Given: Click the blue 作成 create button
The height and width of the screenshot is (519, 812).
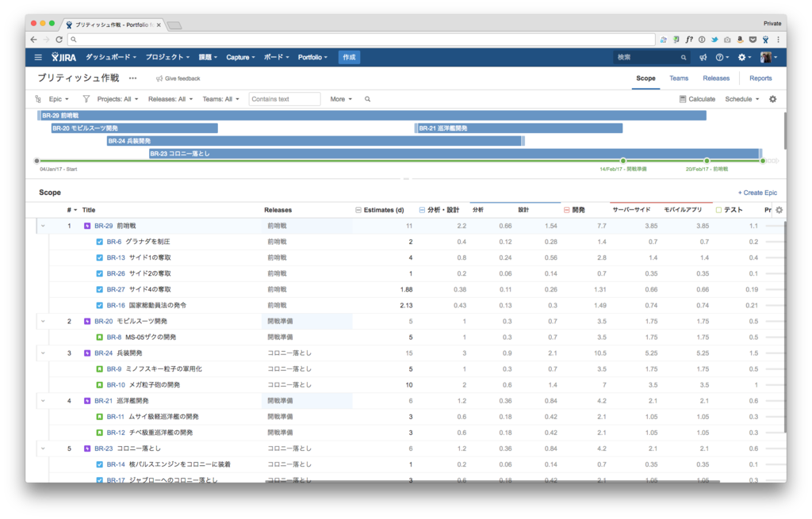Looking at the screenshot, I should 349,57.
